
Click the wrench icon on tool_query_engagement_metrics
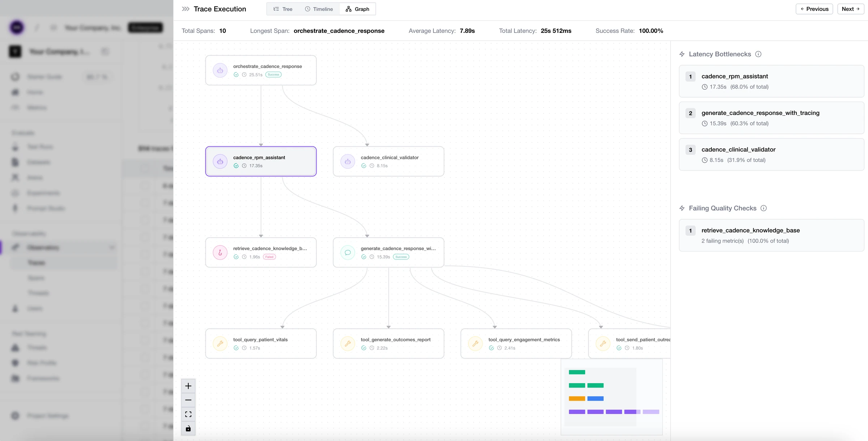pos(475,344)
